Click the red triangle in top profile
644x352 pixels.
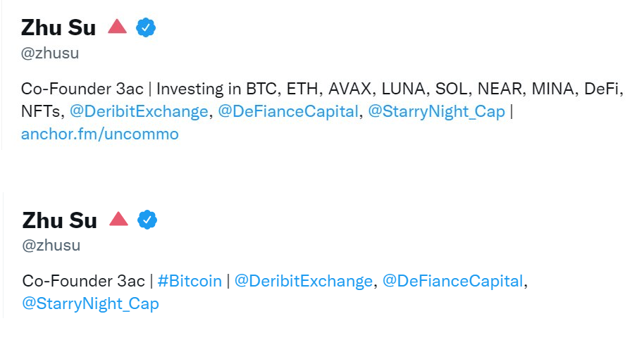click(x=117, y=26)
